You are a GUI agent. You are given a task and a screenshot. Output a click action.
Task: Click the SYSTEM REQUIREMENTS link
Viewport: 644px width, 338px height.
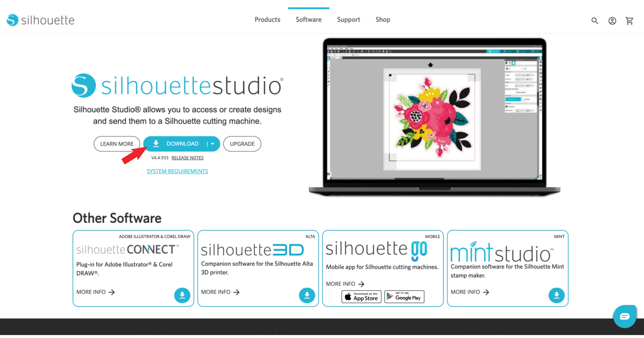(177, 171)
